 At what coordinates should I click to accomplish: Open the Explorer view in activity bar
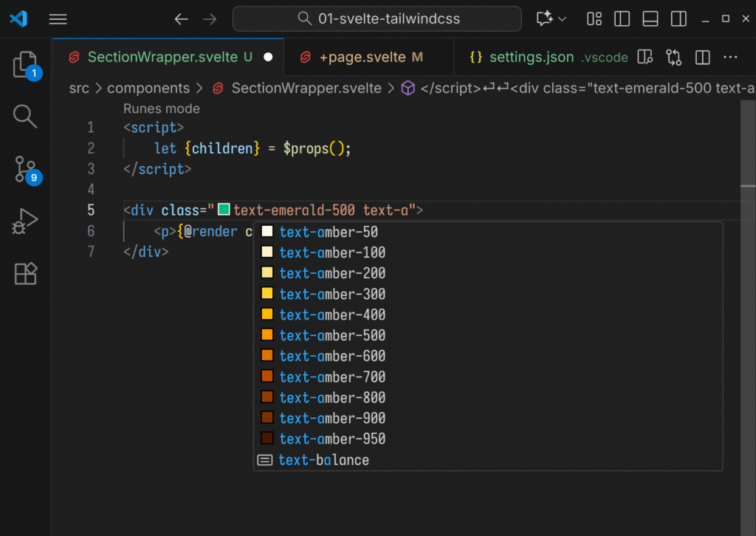pyautogui.click(x=25, y=65)
